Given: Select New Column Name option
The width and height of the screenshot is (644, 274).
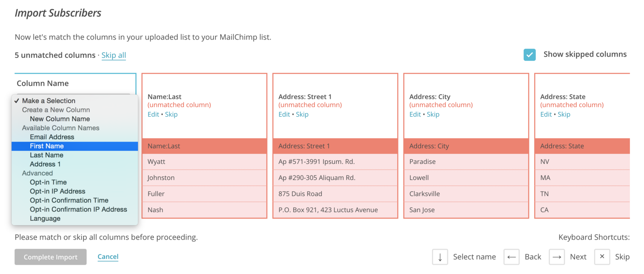Looking at the screenshot, I should (60, 119).
